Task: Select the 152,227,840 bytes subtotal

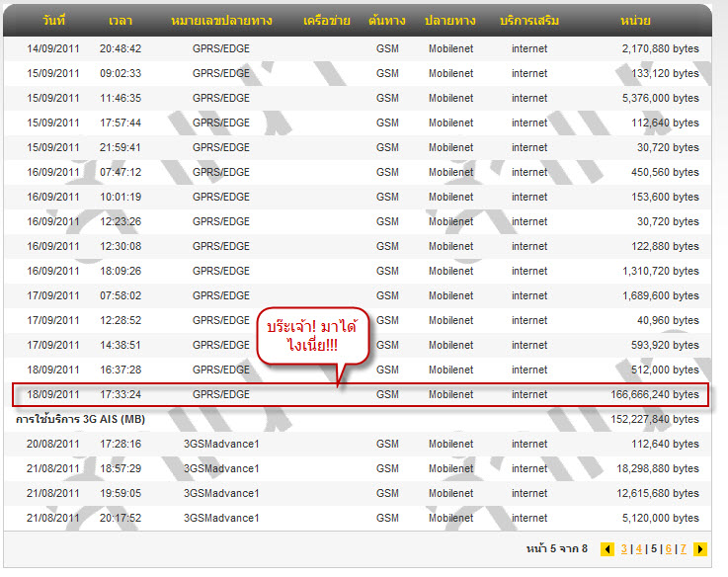Action: tap(655, 419)
